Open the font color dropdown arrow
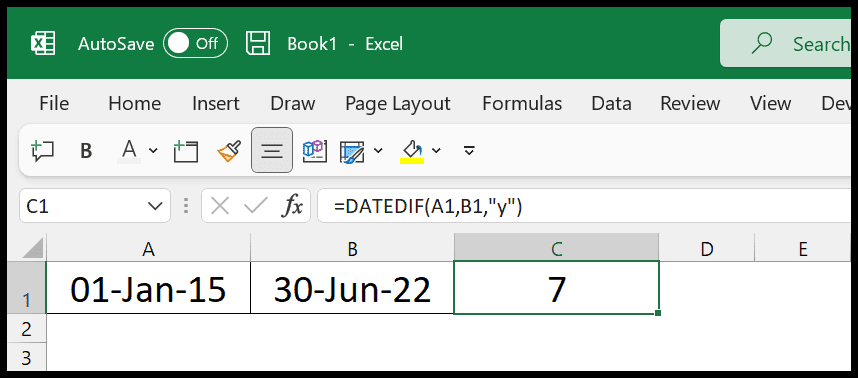The width and height of the screenshot is (858, 378). (153, 150)
